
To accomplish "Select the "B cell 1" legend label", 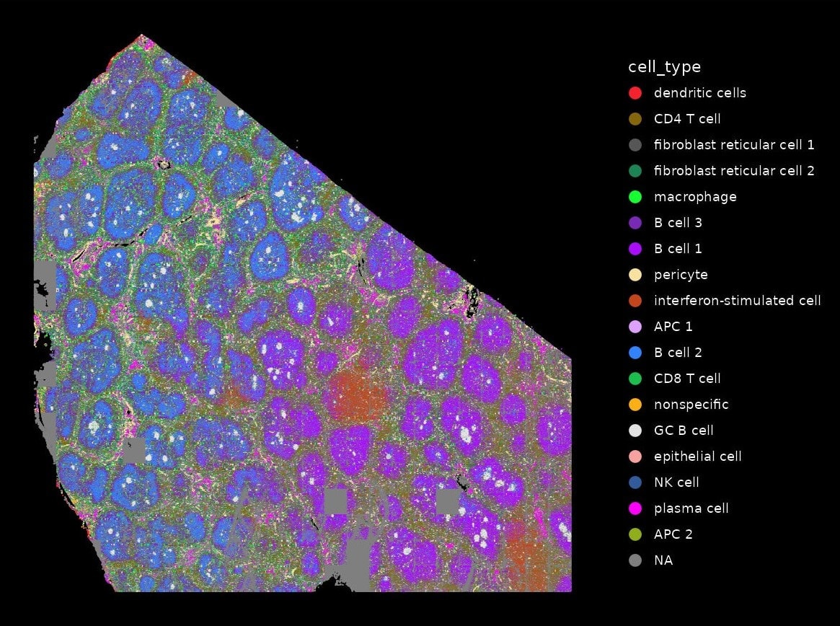I will point(678,249).
